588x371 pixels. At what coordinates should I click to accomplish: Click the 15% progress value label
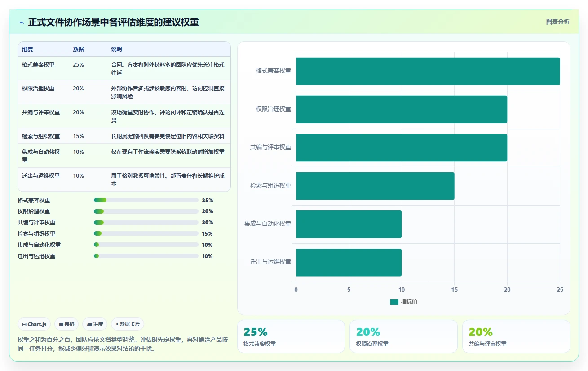click(x=208, y=234)
